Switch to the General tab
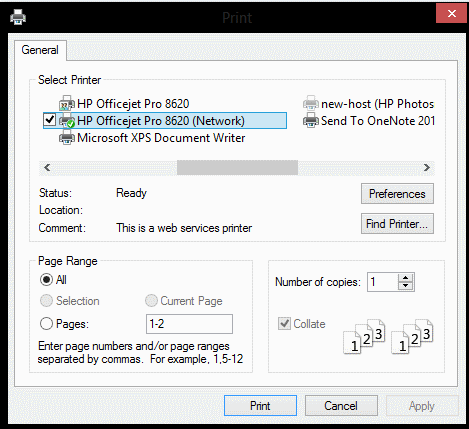The image size is (469, 429). tap(40, 50)
